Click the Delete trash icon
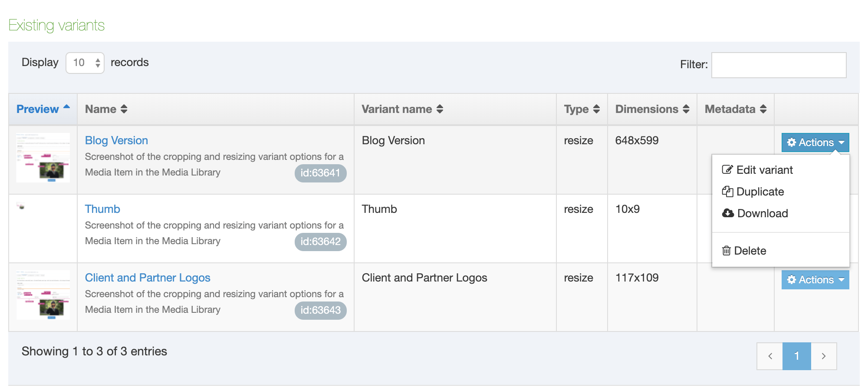Image resolution: width=868 pixels, height=391 pixels. 726,251
